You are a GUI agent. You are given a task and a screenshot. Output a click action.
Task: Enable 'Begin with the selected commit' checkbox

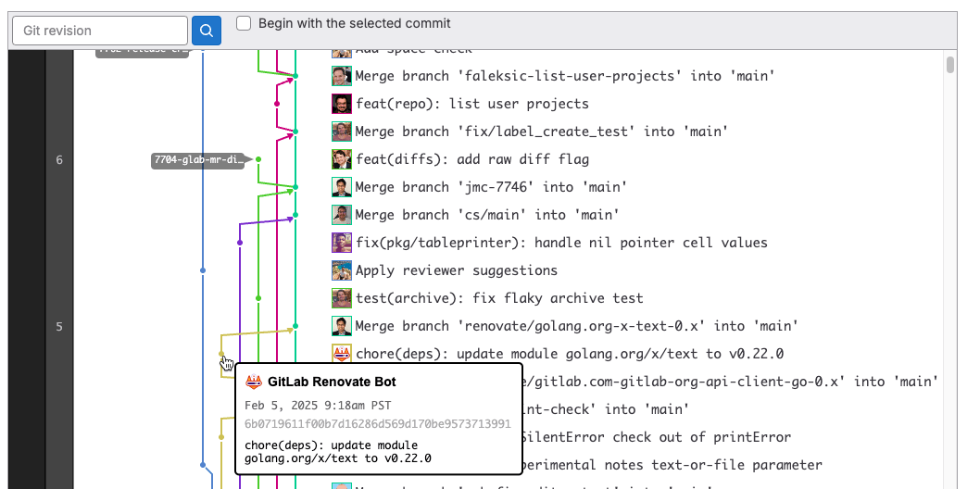[x=244, y=23]
